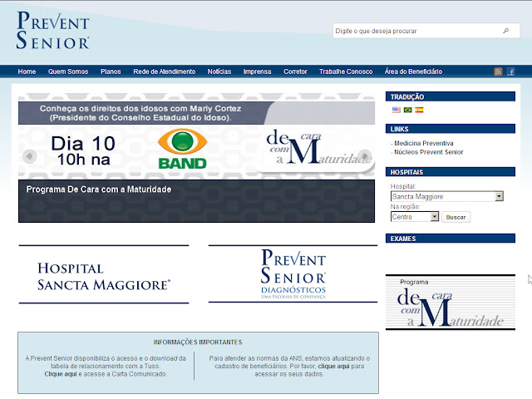Open the Imprensa menu item
532x399 pixels.
(x=257, y=71)
